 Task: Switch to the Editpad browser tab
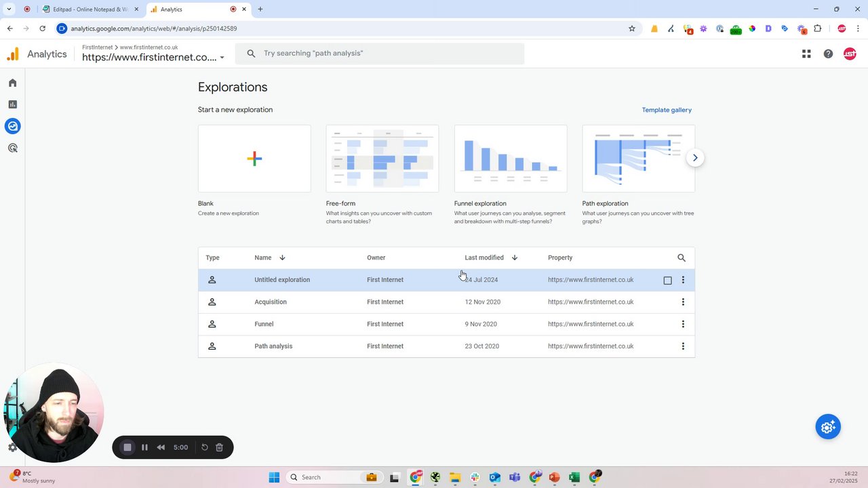point(90,9)
